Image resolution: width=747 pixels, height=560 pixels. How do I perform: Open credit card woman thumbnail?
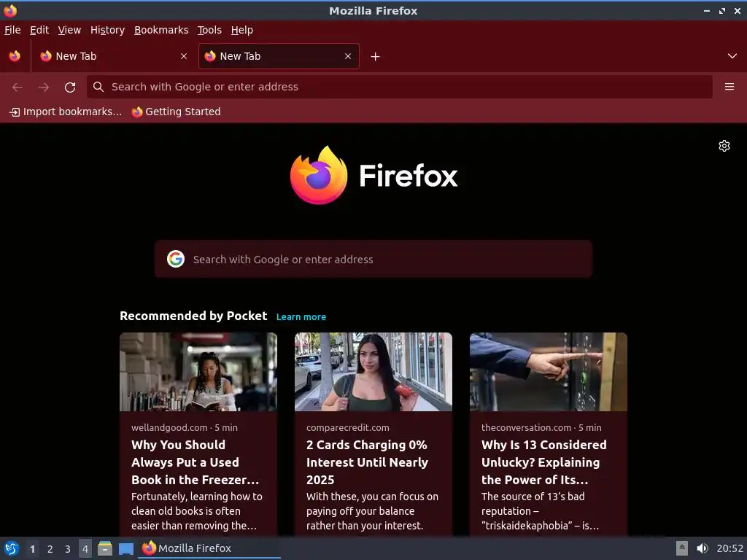373,372
